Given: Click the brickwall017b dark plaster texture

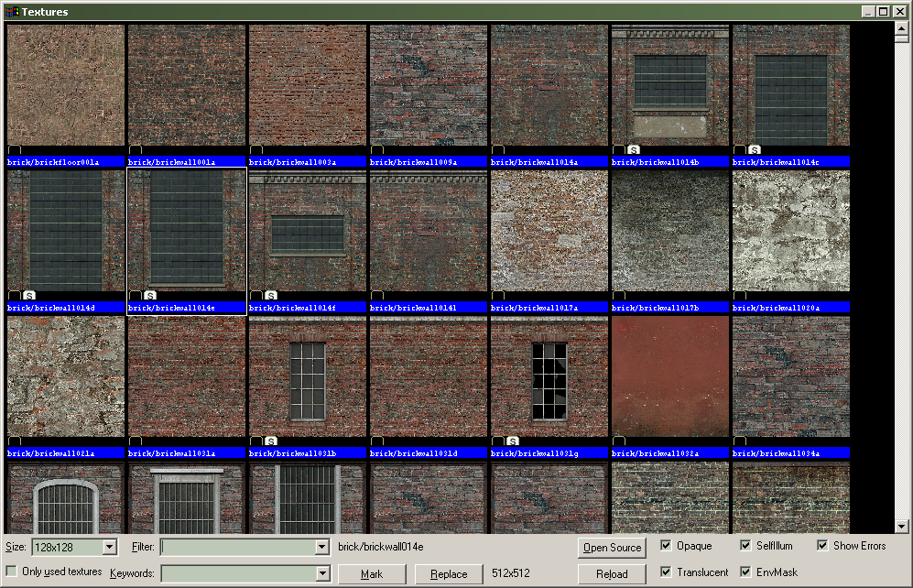Looking at the screenshot, I should [x=669, y=231].
